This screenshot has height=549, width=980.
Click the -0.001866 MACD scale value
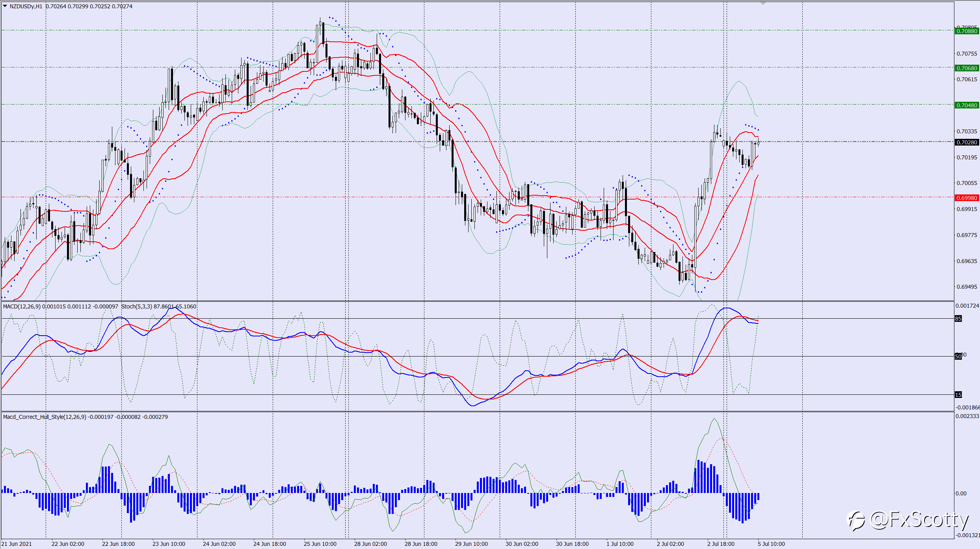pos(967,407)
